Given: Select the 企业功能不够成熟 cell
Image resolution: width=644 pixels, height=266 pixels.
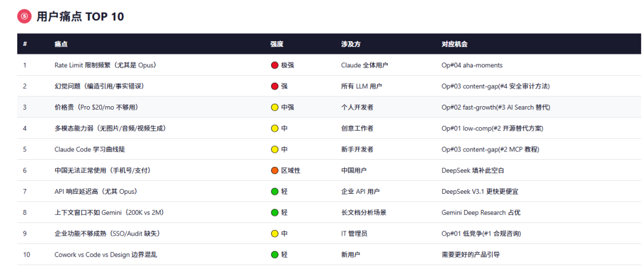Looking at the screenshot, I should click(107, 234).
